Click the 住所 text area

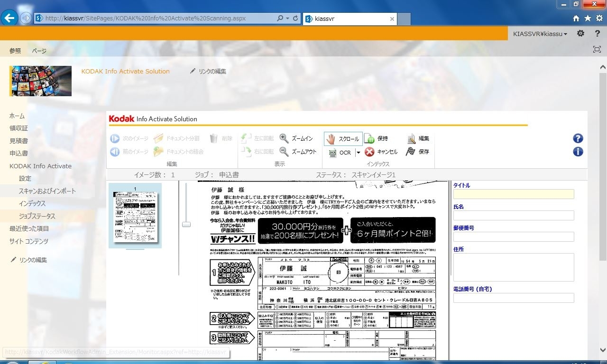click(514, 267)
